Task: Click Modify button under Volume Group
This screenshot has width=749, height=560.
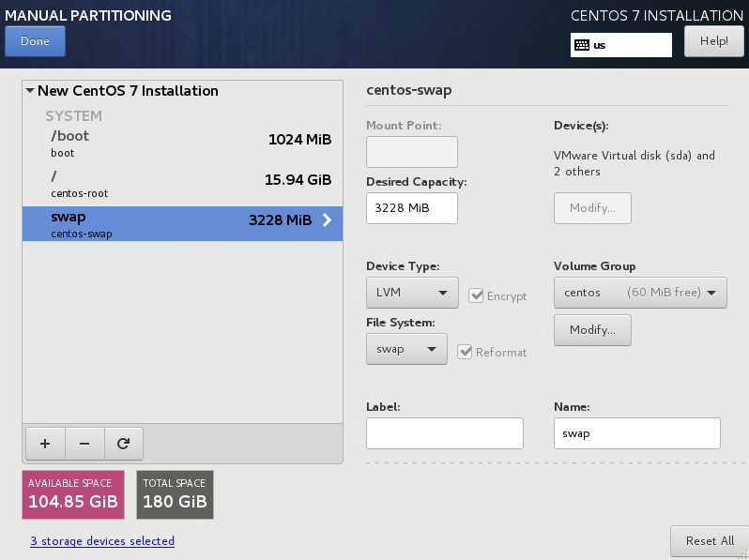Action: (592, 330)
